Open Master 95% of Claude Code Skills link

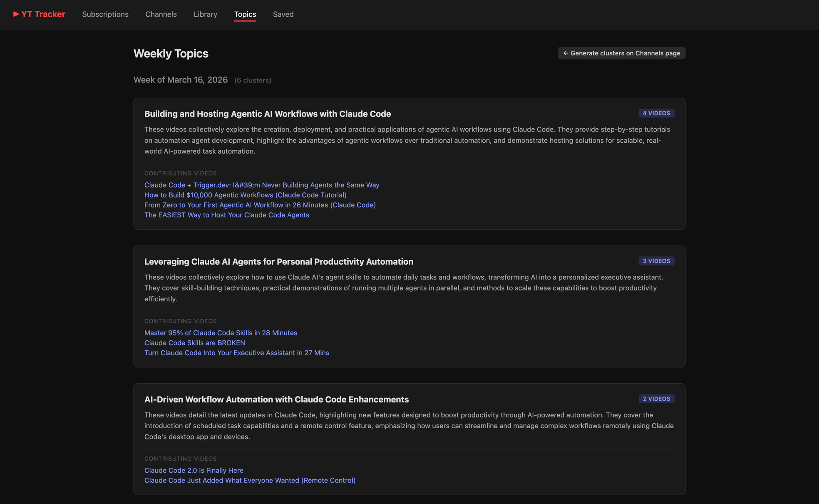[x=221, y=333]
